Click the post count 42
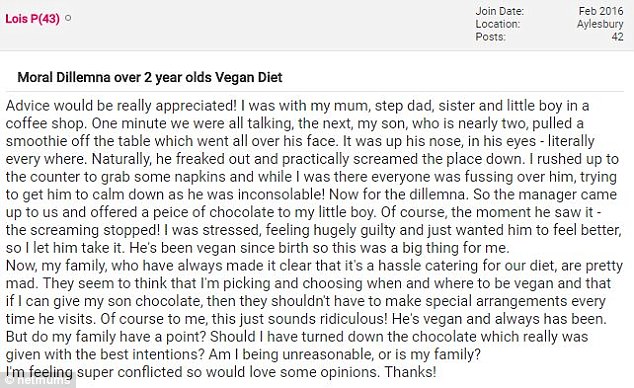Screen dimensions: 634x388 coord(617,37)
